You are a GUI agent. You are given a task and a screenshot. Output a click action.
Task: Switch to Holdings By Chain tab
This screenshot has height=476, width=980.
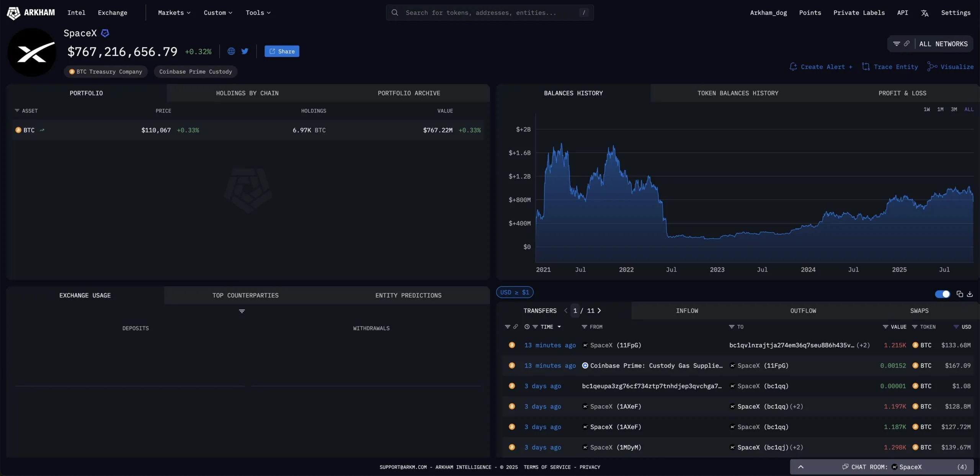(x=247, y=93)
